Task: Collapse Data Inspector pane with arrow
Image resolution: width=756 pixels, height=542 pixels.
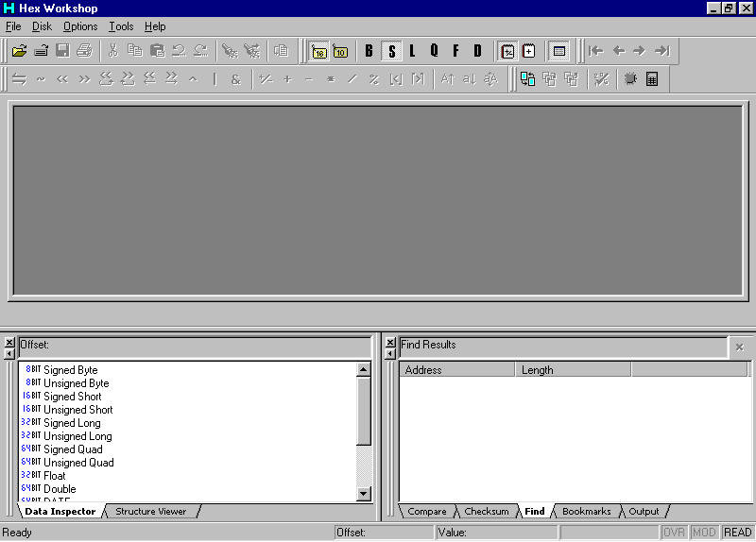Action: click(x=9, y=354)
